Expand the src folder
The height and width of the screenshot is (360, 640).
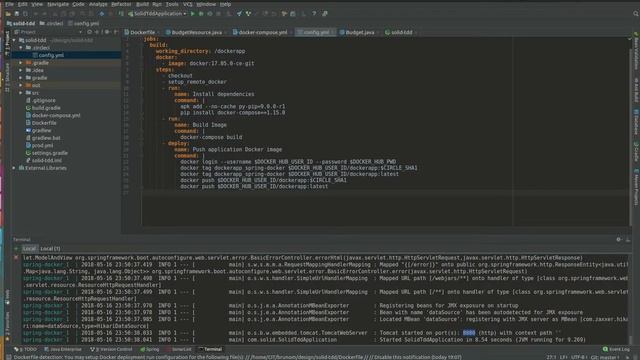pyautogui.click(x=21, y=93)
